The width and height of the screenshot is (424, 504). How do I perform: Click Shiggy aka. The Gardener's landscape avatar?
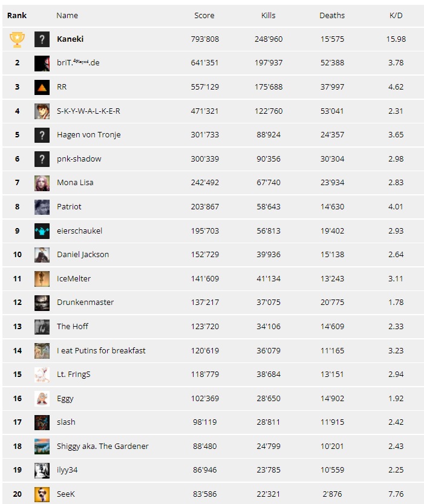(42, 447)
